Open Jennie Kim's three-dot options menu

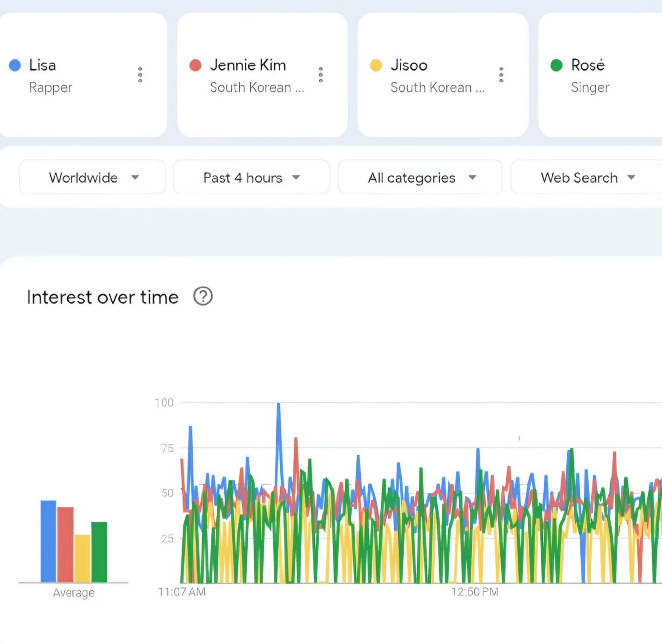point(321,75)
